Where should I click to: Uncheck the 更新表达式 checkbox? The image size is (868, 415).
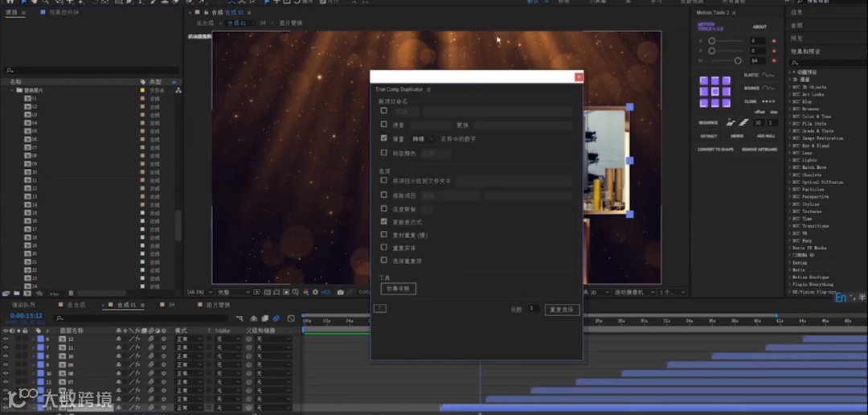pos(384,220)
